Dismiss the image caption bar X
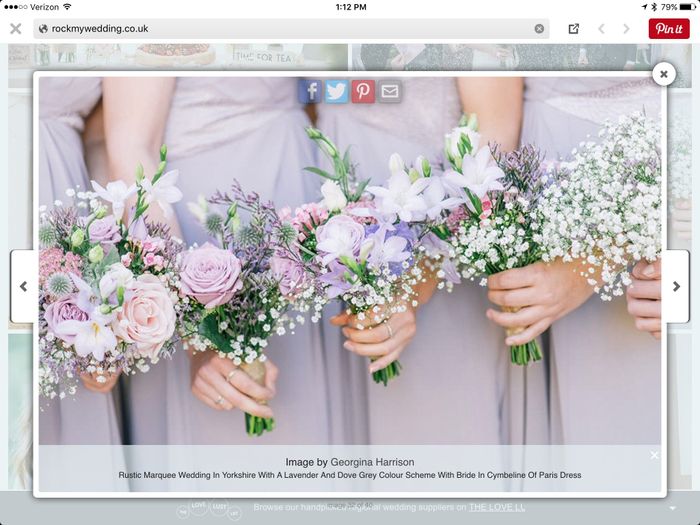 coord(654,455)
